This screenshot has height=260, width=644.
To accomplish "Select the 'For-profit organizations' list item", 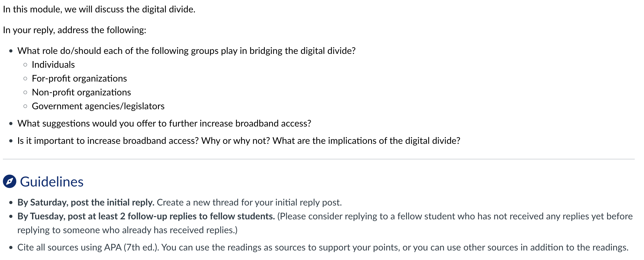I will (79, 78).
